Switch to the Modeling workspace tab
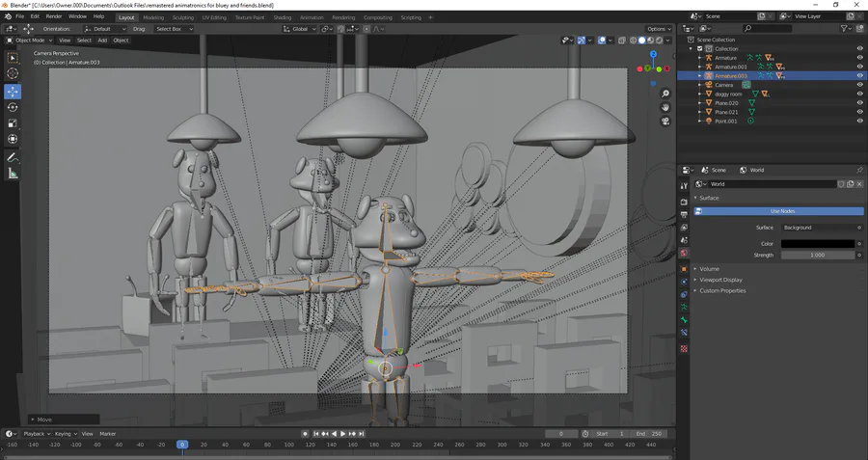This screenshot has width=868, height=460. click(x=153, y=17)
